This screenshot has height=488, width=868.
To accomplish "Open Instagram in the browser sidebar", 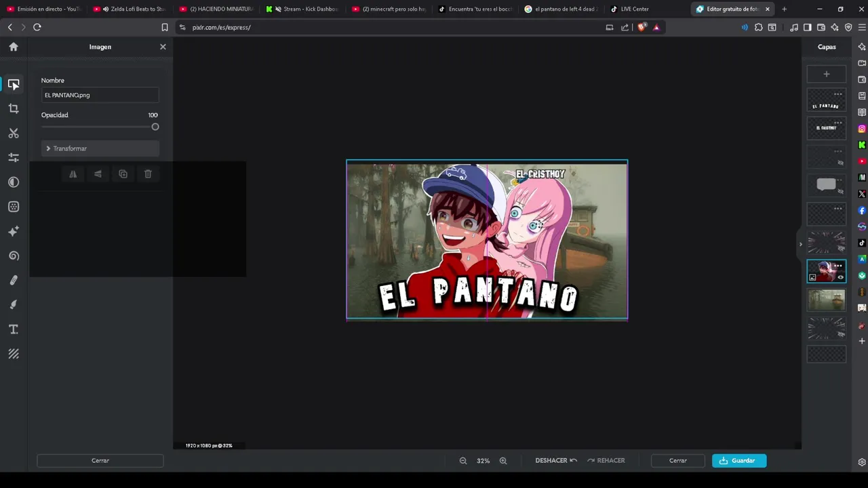I will [862, 129].
